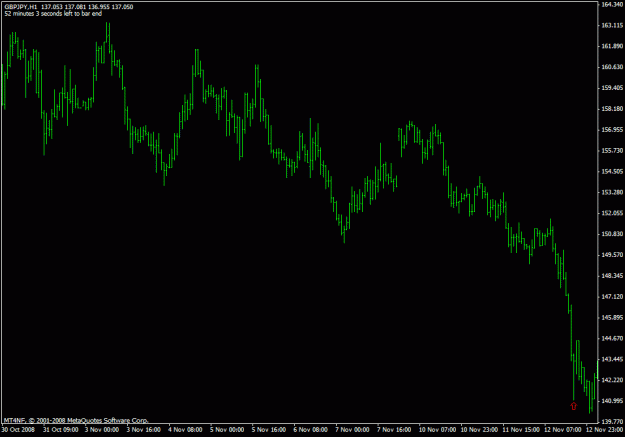Select the 150.830 price label
The width and height of the screenshot is (625, 437).
pos(612,234)
